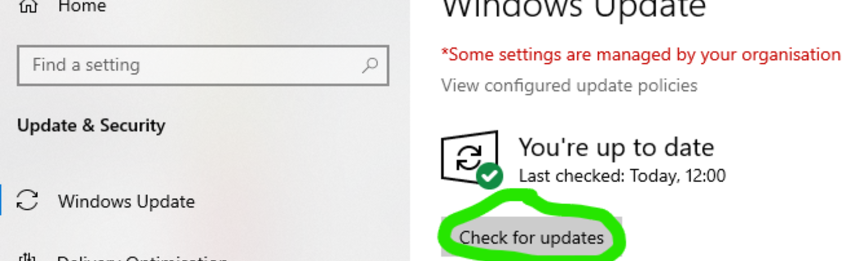Click the green checkmark status badge
This screenshot has height=261, width=868.
coord(489,176)
